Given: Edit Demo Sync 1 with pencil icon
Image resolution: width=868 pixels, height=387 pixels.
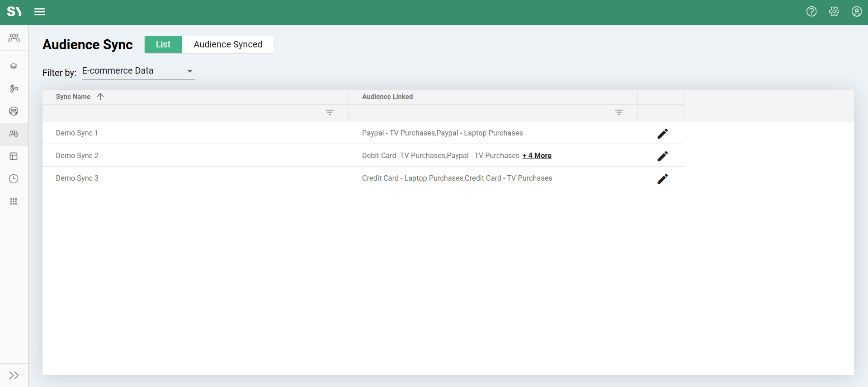Looking at the screenshot, I should (x=662, y=133).
